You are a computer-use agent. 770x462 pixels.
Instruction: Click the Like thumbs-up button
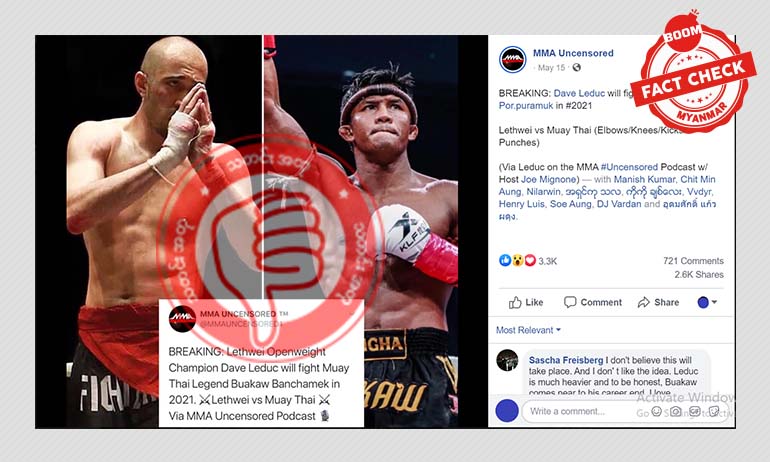pos(526,302)
